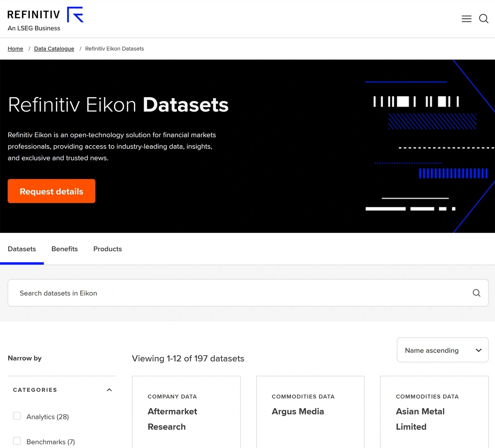
Task: Collapse the Categories filter chevron
Action: [x=109, y=390]
